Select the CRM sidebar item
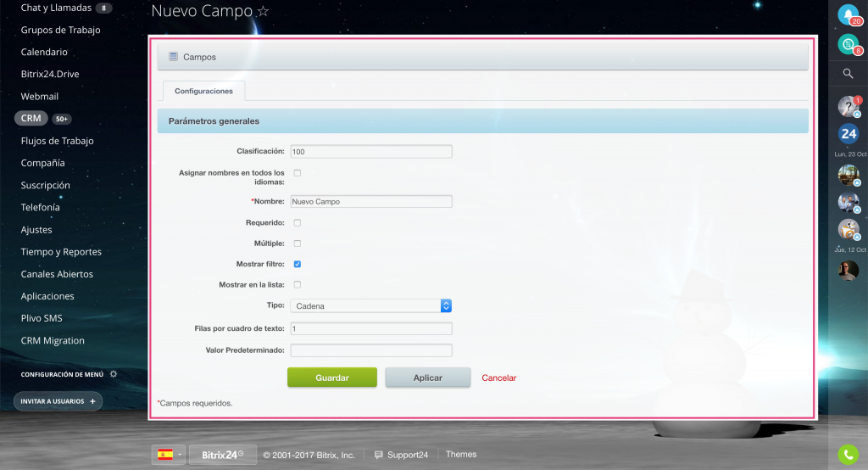Viewport: 868px width, 470px height. point(31,119)
